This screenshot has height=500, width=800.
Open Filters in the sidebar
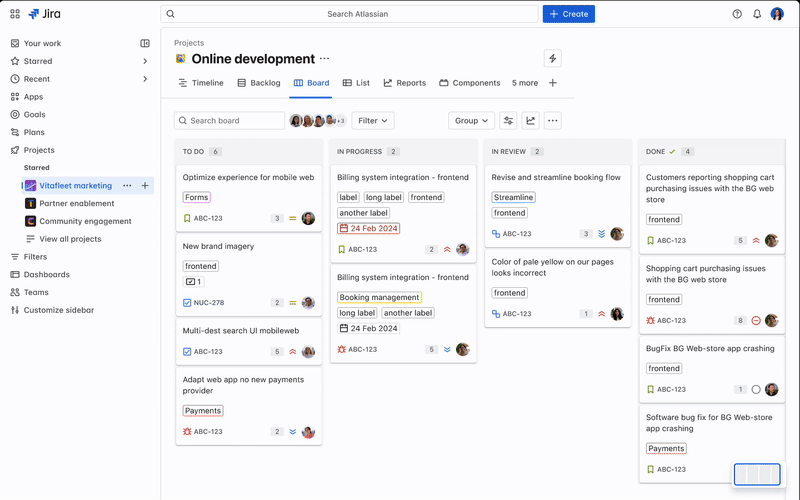point(35,257)
